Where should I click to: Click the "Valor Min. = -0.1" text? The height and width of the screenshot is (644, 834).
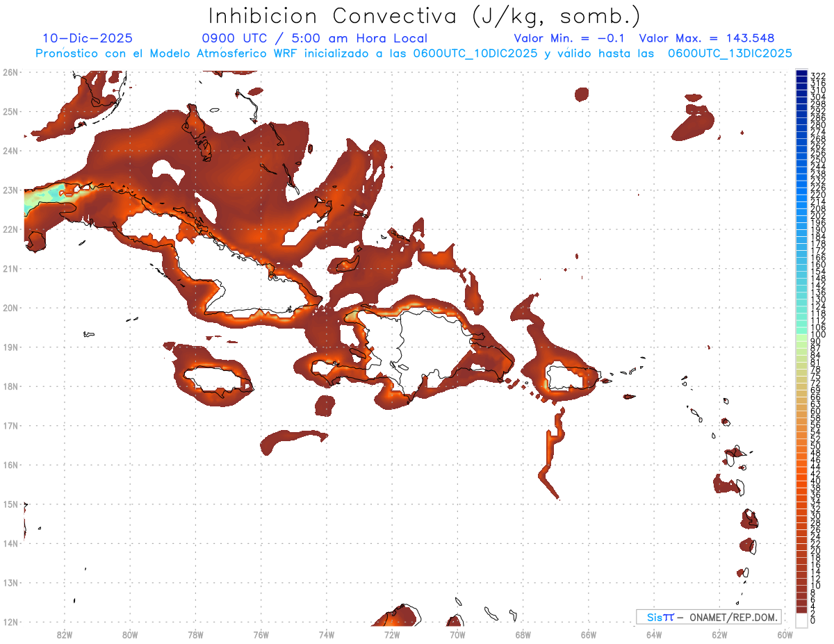(x=570, y=38)
